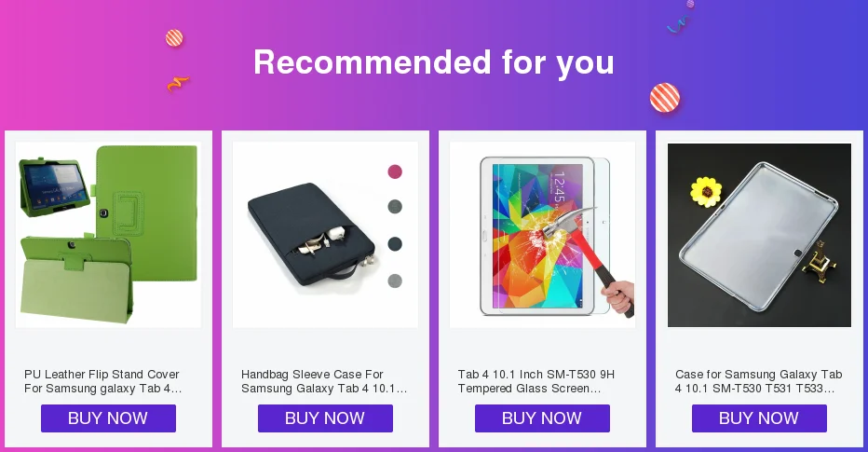Click the orange squiggle confetti decoration
868x452 pixels.
coord(178,83)
